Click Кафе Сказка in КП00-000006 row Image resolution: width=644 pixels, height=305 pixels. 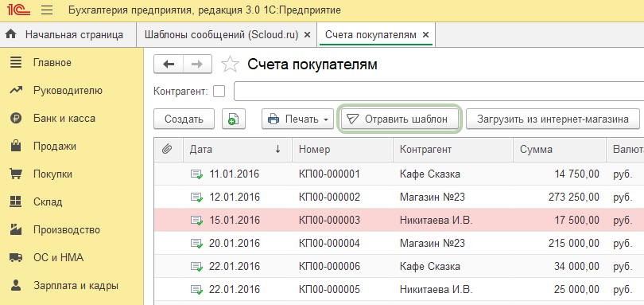coord(430,266)
